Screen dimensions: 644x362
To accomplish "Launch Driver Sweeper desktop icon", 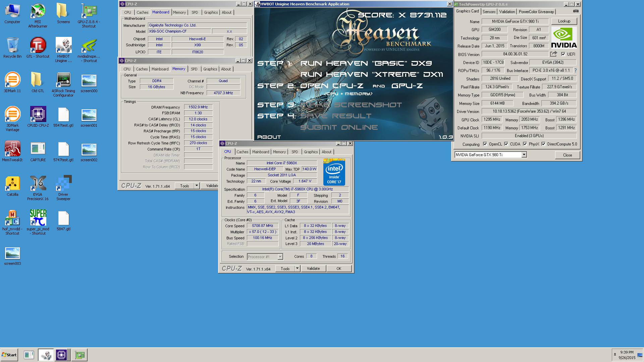I will pos(63,188).
